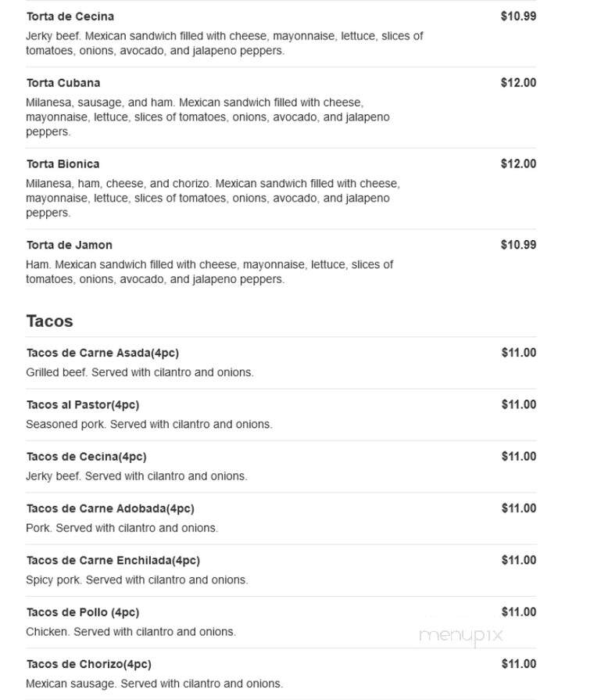
Task: Open the Torta Bionica item
Action: click(63, 163)
